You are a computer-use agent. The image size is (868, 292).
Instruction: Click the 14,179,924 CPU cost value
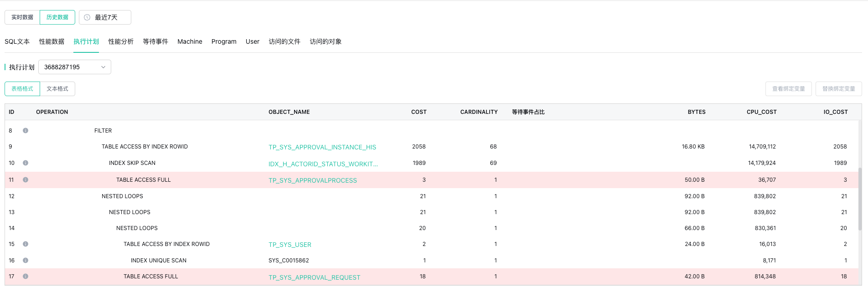(762, 163)
